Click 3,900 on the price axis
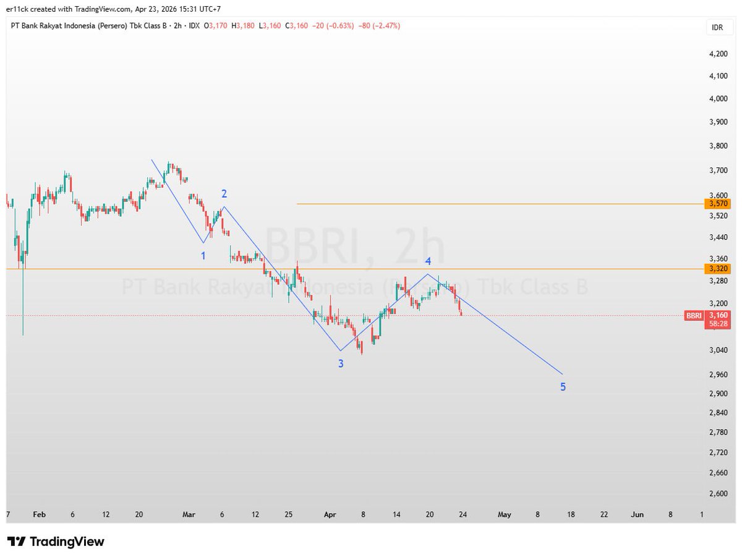The height and width of the screenshot is (560, 742). point(719,122)
